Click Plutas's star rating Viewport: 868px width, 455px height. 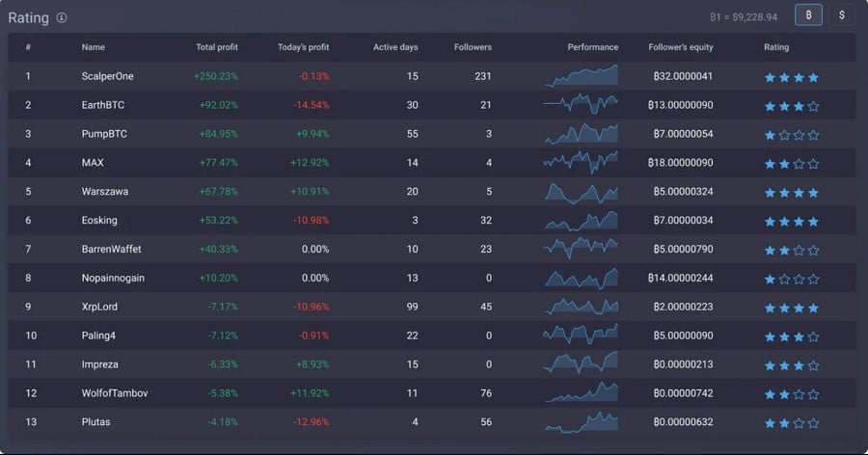click(792, 422)
